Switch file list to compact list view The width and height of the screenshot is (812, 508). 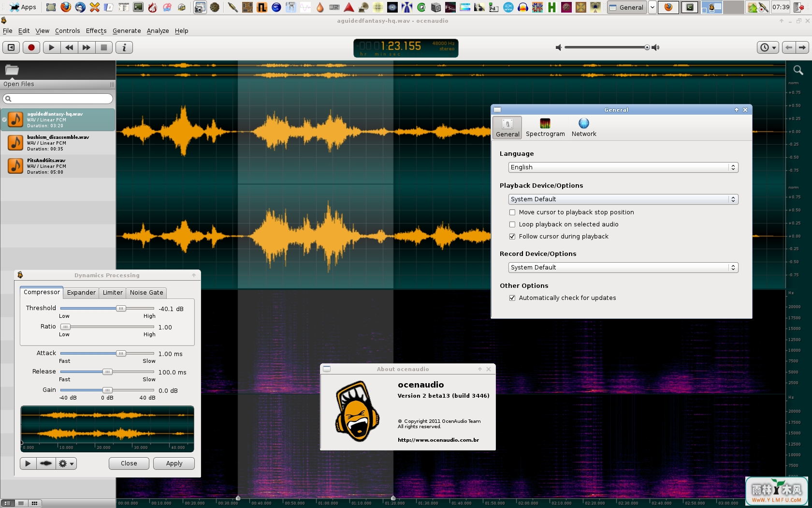point(21,503)
